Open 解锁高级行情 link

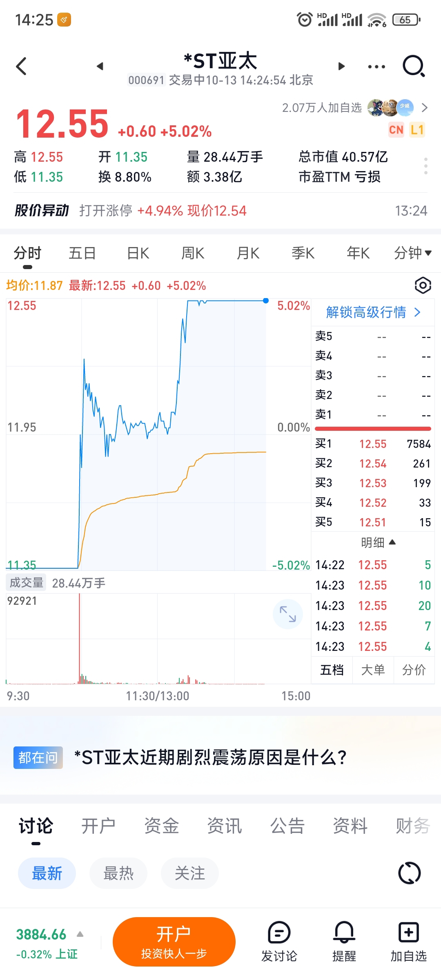click(x=373, y=312)
